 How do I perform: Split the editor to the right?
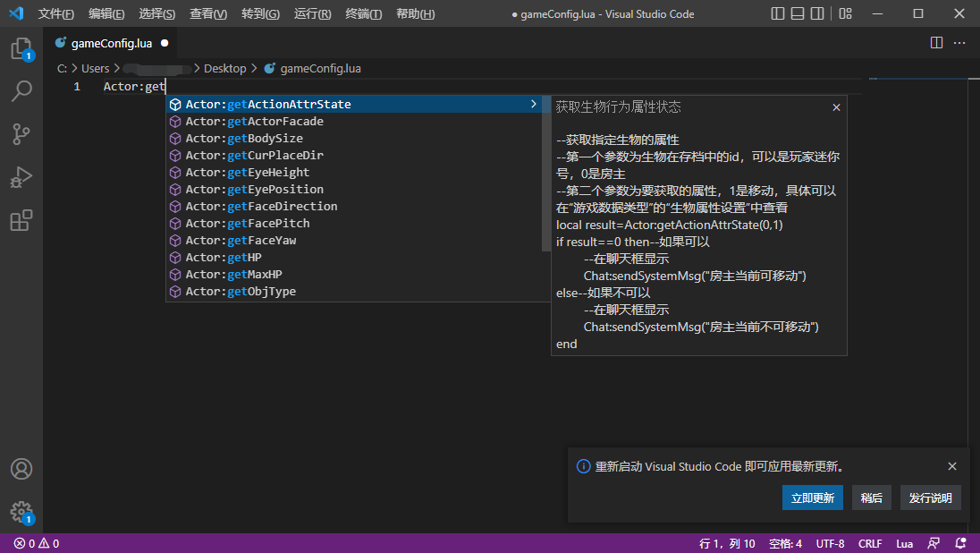[x=936, y=43]
